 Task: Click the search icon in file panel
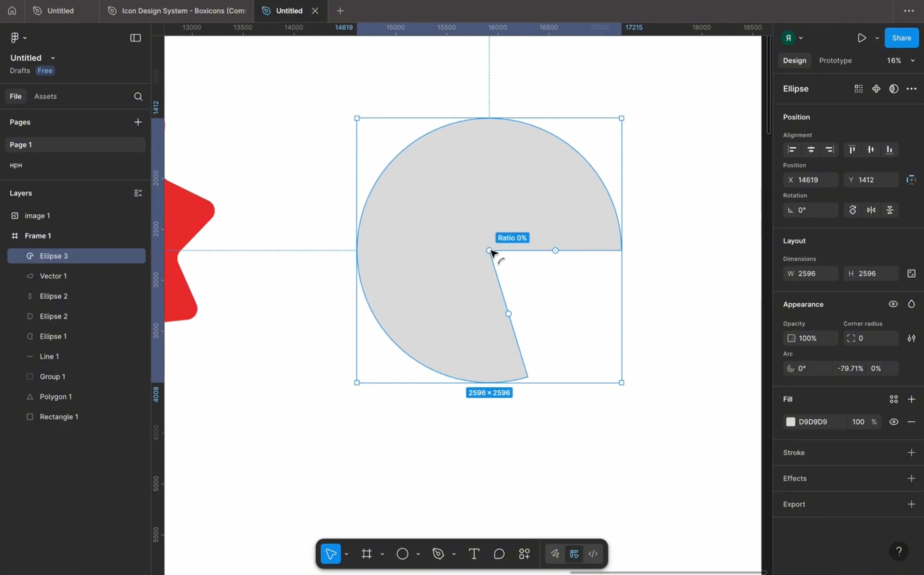coord(138,96)
